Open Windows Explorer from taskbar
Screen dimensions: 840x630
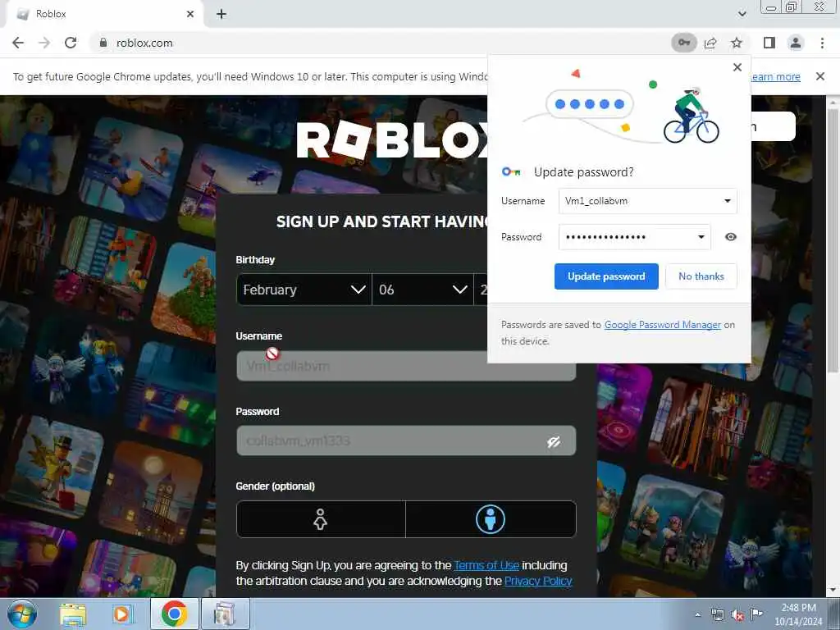pos(73,614)
